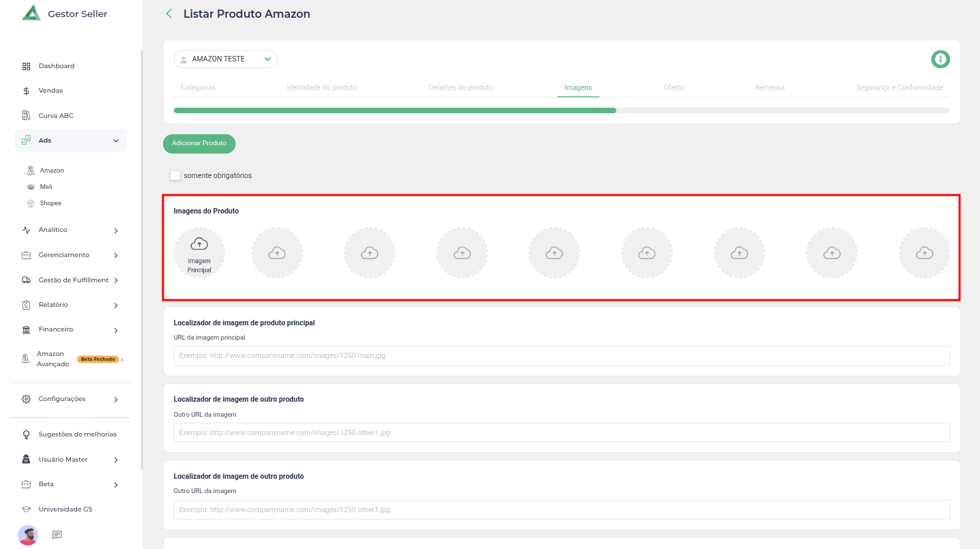Click the user avatar in the sidebar
The width and height of the screenshot is (980, 549).
28,535
